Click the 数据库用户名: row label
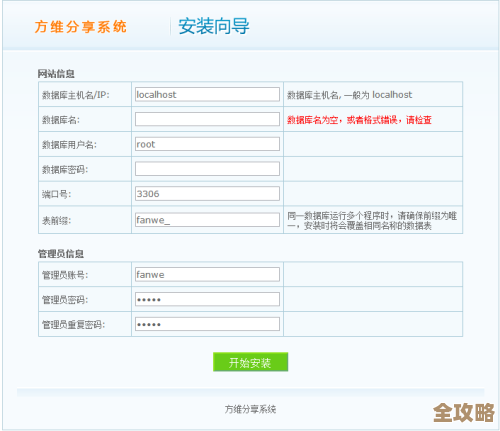The height and width of the screenshot is (431, 500). coord(69,145)
